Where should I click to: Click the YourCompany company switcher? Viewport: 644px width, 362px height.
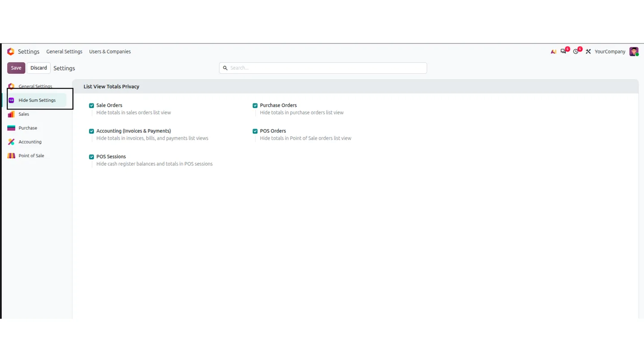pos(610,51)
